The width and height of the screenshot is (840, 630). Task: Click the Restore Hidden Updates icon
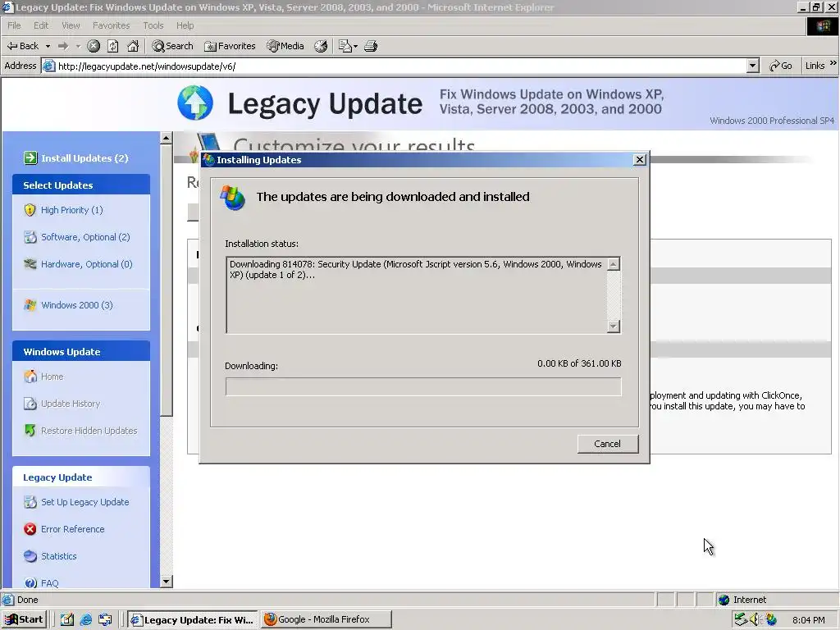pyautogui.click(x=30, y=431)
